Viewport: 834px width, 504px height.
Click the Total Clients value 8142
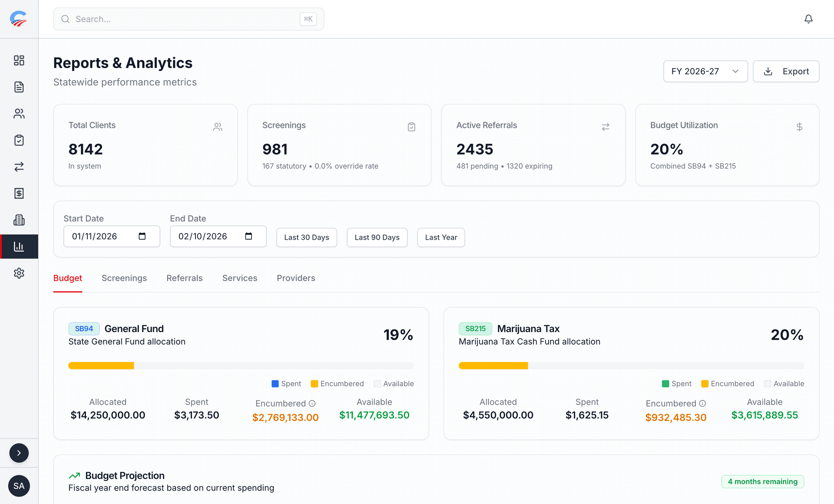tap(86, 149)
